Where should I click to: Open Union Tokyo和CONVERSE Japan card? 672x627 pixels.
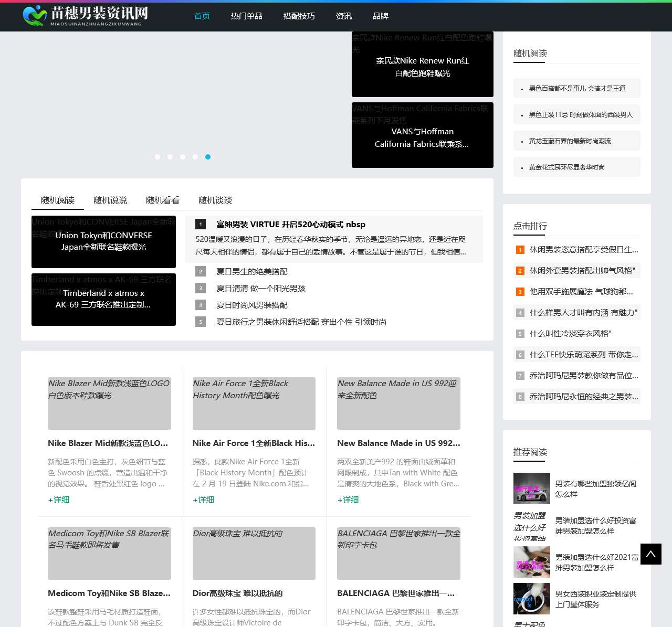pyautogui.click(x=103, y=242)
